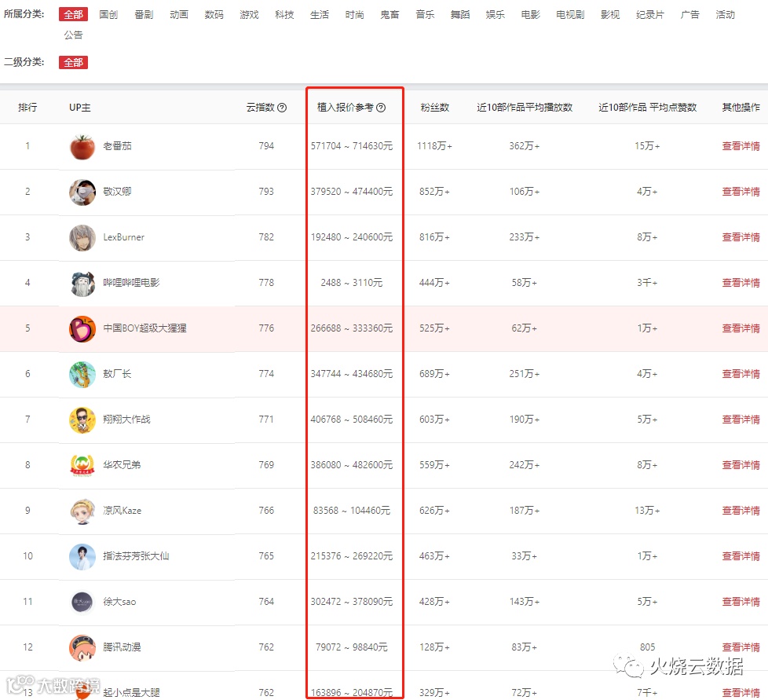
Task: Click 中国BOY超级大猩猩 avatar
Action: (82, 328)
